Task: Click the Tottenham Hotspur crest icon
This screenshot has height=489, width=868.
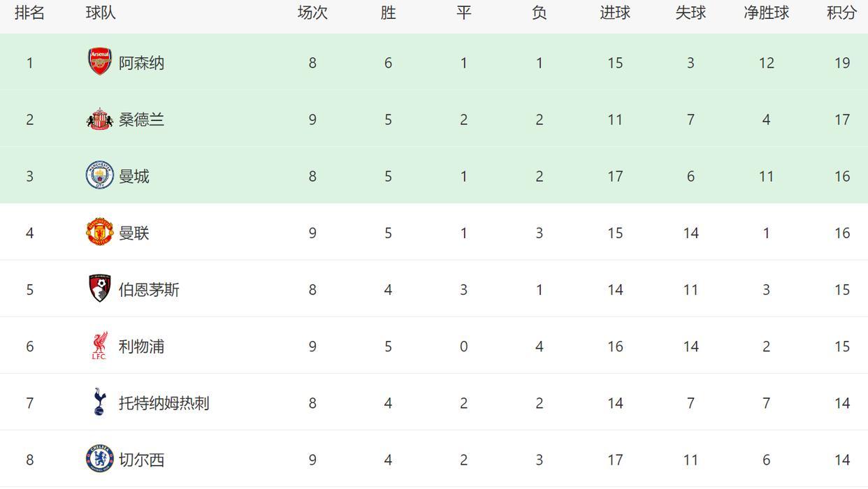Action: pyautogui.click(x=100, y=402)
